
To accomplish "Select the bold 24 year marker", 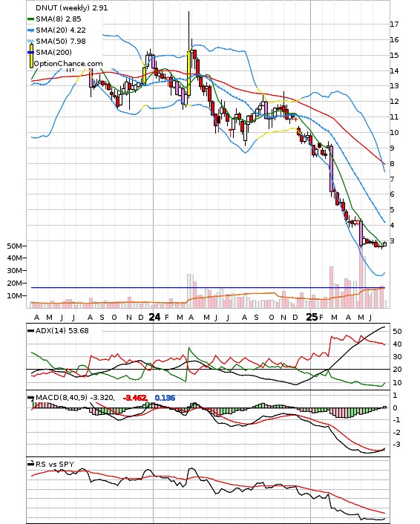I will click(154, 317).
